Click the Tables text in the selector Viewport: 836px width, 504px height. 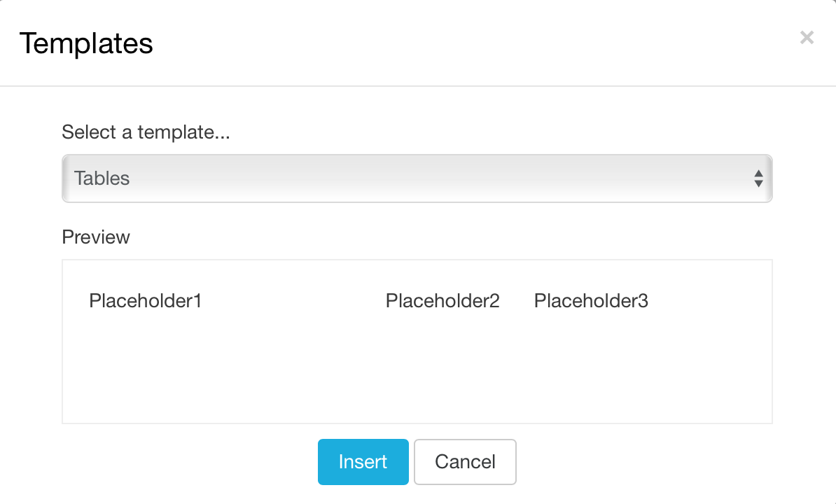pos(102,178)
